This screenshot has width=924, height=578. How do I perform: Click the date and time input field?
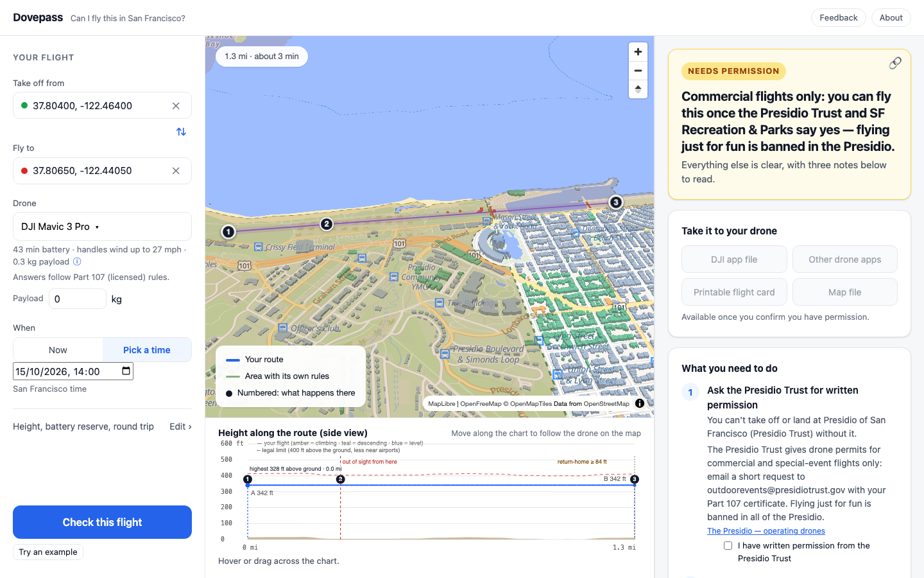[x=73, y=371]
